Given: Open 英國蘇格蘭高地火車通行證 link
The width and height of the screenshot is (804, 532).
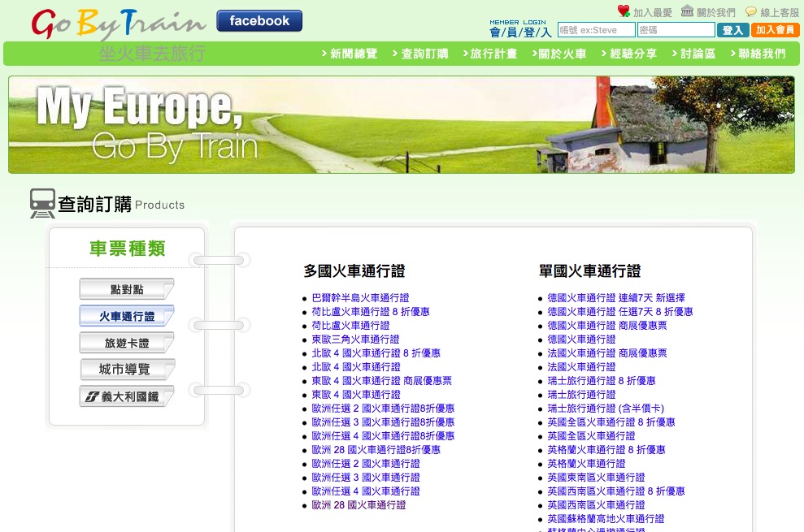Looking at the screenshot, I should [606, 519].
